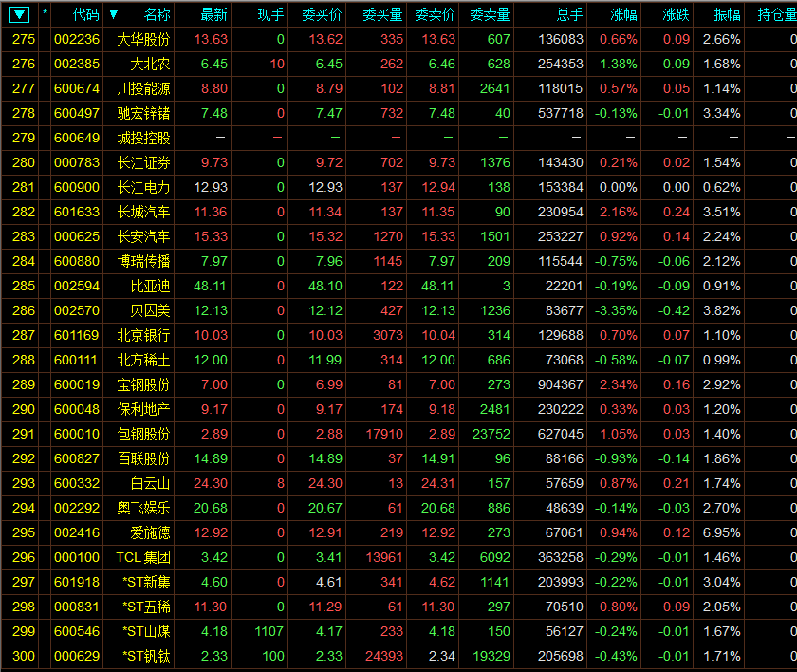Select 包钢股份 stock name
The width and height of the screenshot is (797, 672).
143,434
